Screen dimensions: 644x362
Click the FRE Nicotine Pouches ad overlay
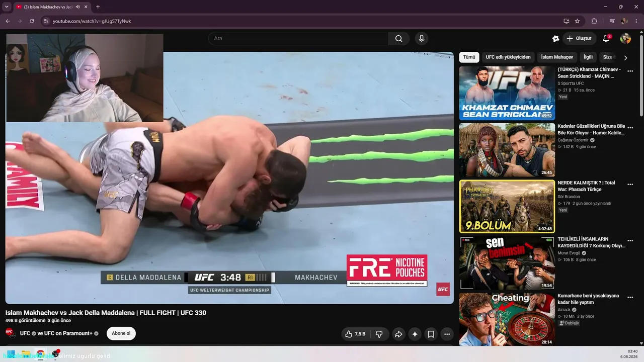(x=387, y=270)
